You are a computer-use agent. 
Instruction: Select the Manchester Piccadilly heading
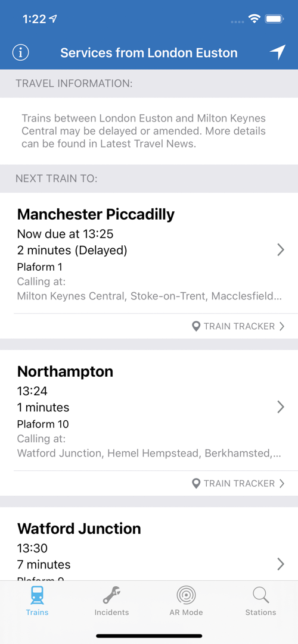click(96, 214)
